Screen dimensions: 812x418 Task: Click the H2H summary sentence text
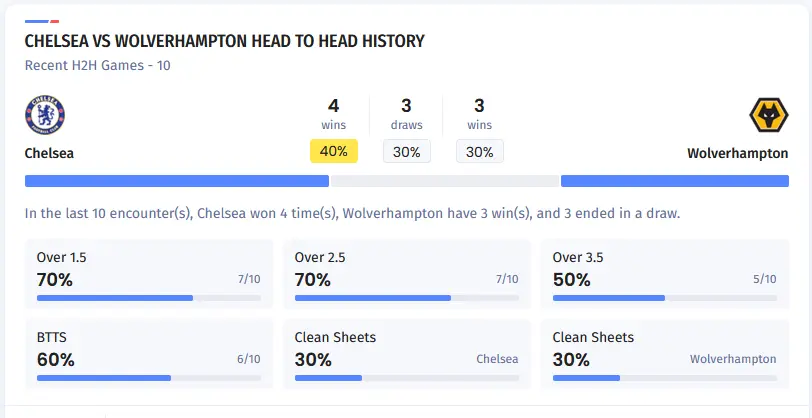[352, 214]
